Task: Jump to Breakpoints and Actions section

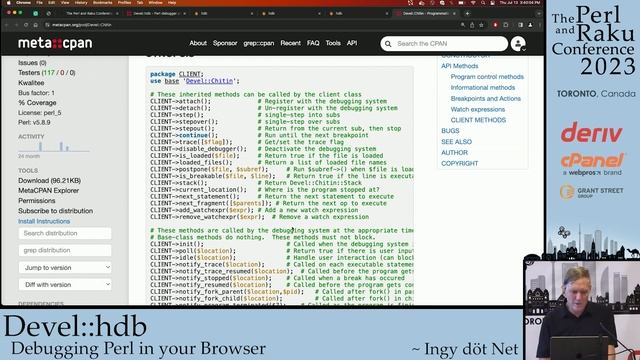Action: 486,98
